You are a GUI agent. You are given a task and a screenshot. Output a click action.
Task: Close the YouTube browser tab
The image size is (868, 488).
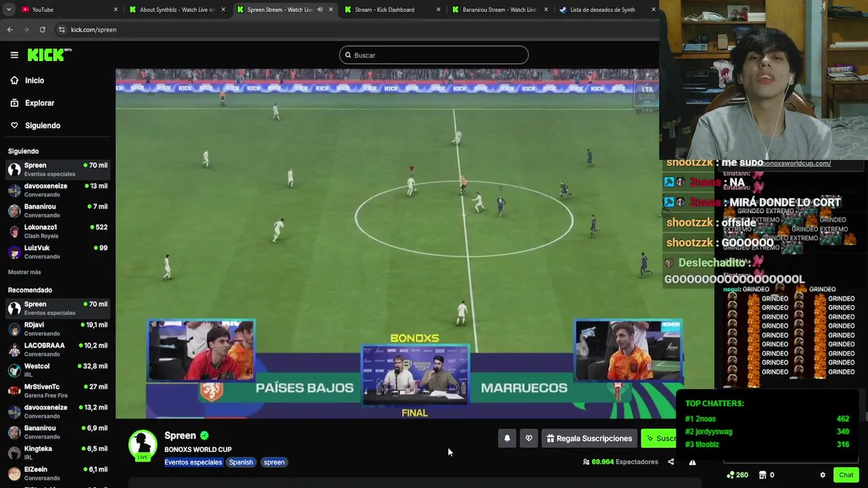coord(115,9)
